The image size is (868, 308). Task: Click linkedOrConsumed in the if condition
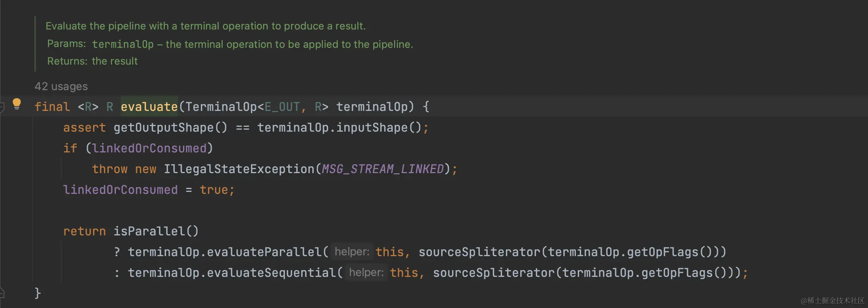point(149,148)
